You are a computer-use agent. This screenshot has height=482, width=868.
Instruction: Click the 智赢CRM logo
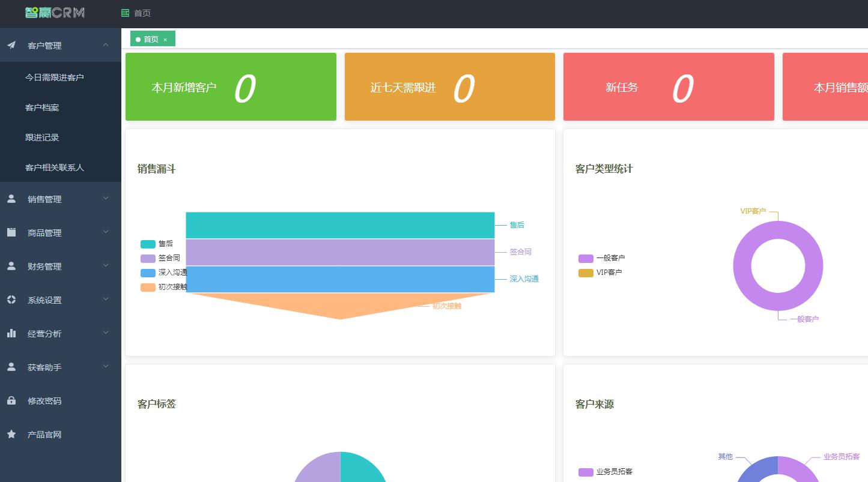point(55,13)
